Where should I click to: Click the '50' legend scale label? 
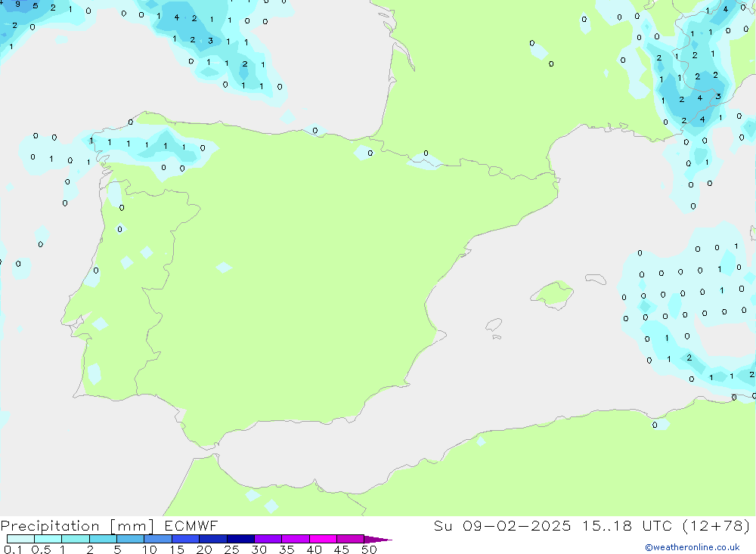(370, 549)
